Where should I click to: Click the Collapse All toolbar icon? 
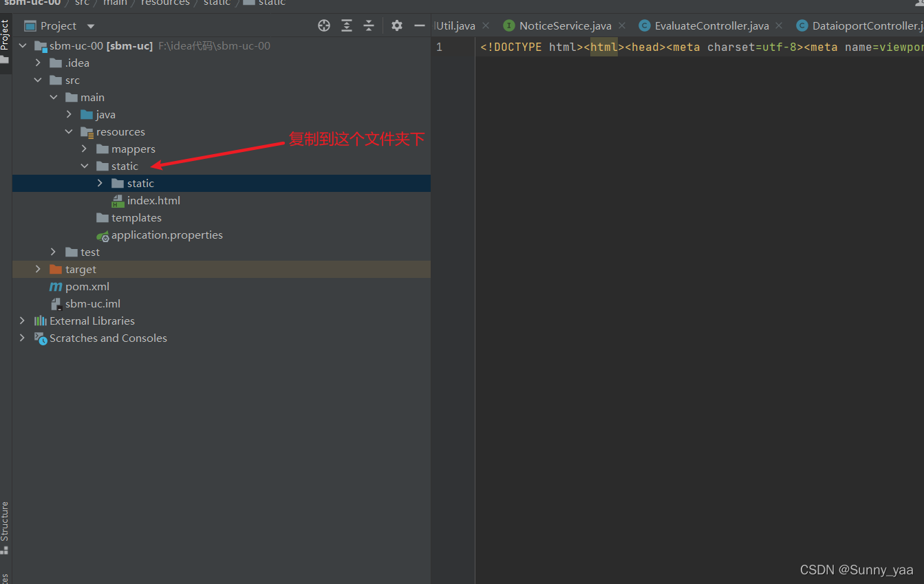(x=369, y=25)
